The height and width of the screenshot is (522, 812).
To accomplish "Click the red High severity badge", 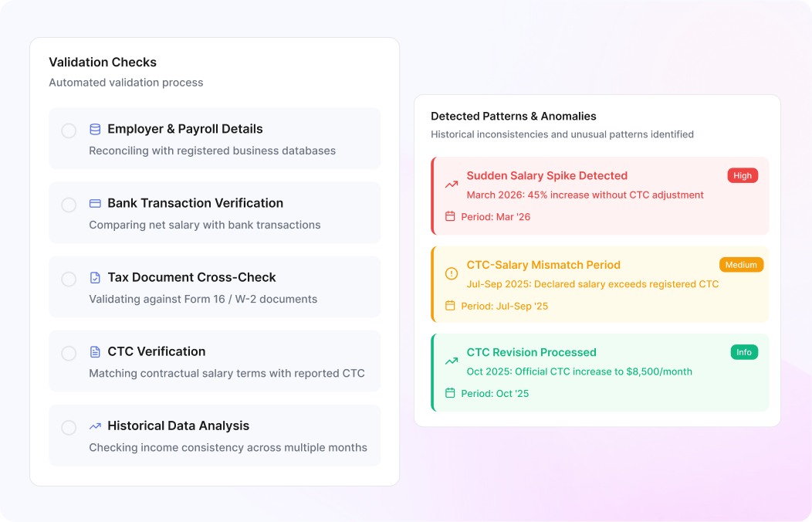I will [x=743, y=175].
